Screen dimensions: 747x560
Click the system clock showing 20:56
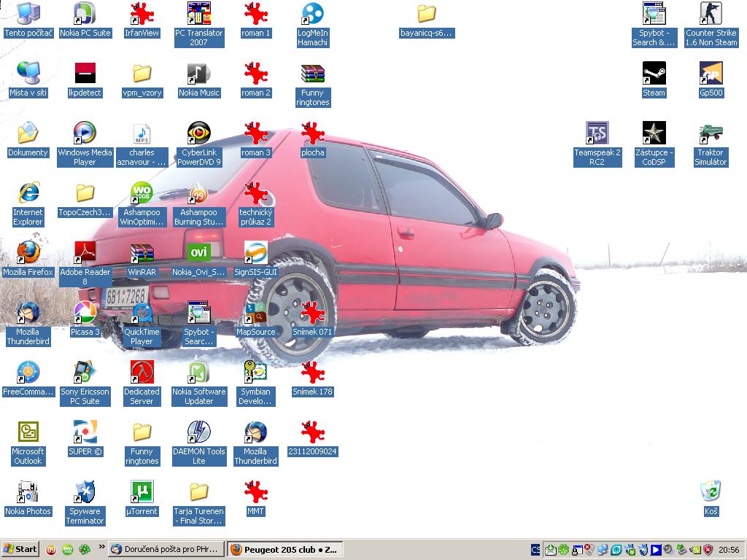(728, 550)
